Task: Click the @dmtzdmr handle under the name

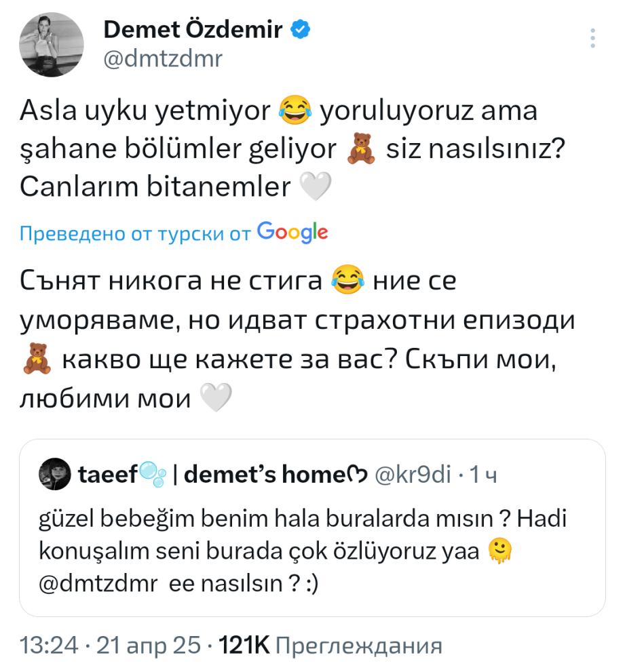Action: [x=162, y=59]
